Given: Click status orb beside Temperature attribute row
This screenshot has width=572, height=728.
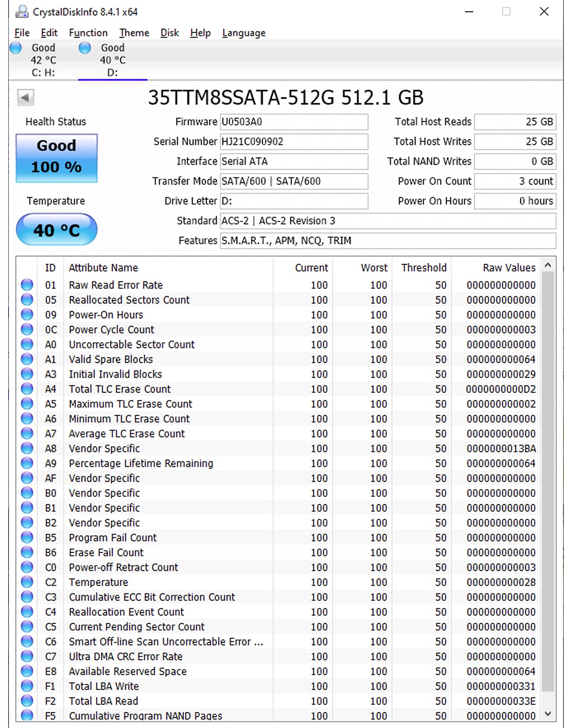Looking at the screenshot, I should click(x=27, y=582).
